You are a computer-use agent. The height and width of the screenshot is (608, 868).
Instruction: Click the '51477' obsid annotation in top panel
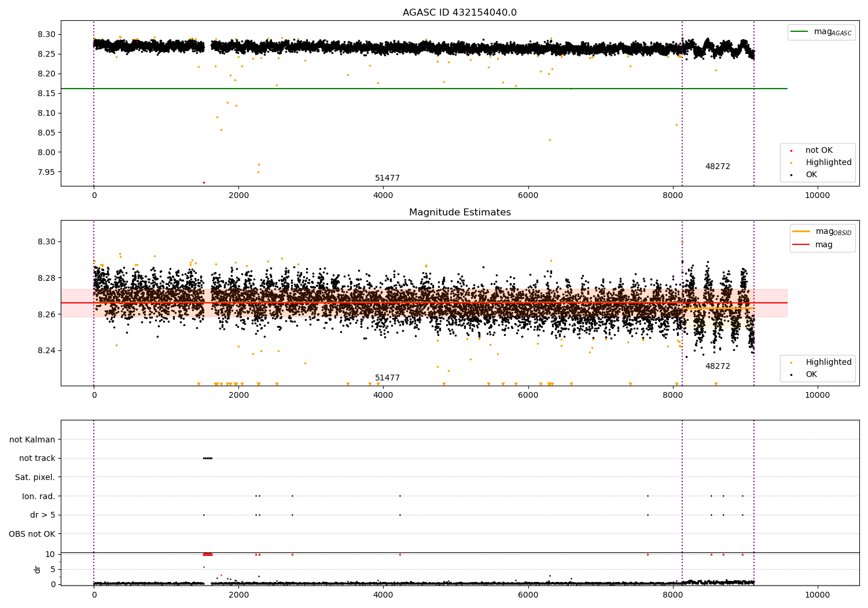387,178
